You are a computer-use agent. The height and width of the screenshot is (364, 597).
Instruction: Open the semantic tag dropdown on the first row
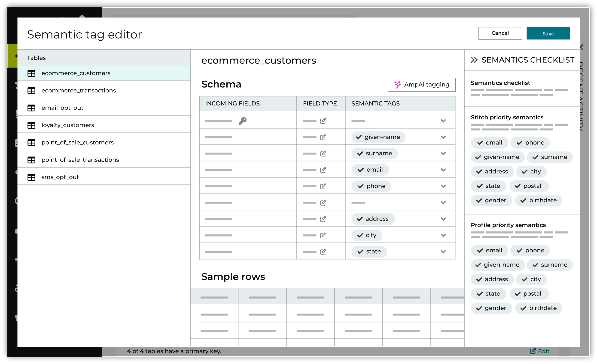[x=443, y=120]
